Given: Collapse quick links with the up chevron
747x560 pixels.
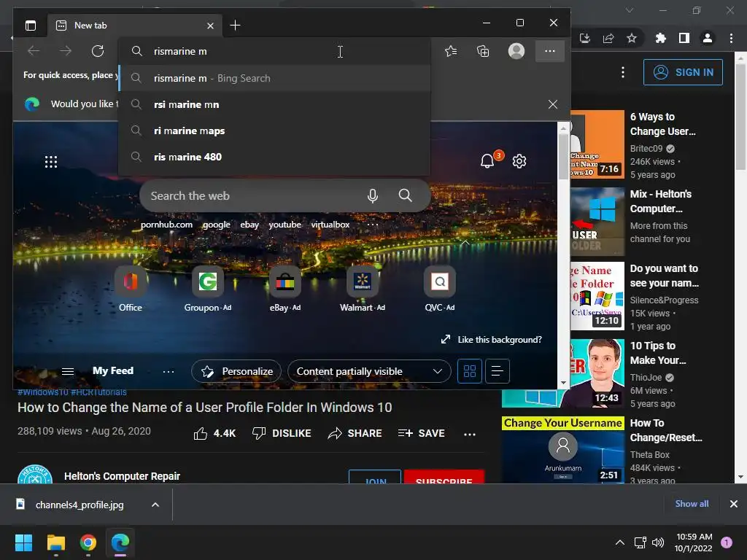Looking at the screenshot, I should (465, 243).
